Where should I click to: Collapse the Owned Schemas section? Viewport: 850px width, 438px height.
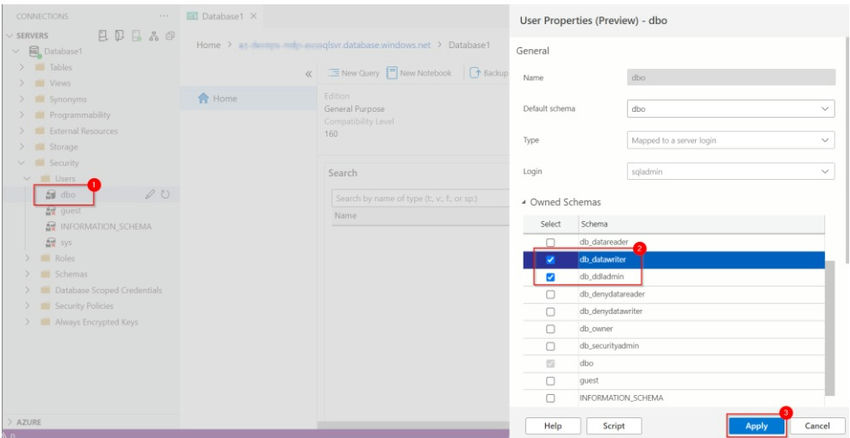click(524, 202)
